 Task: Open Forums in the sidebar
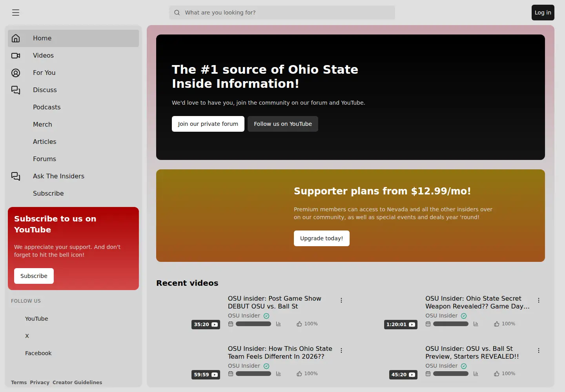(x=73, y=159)
